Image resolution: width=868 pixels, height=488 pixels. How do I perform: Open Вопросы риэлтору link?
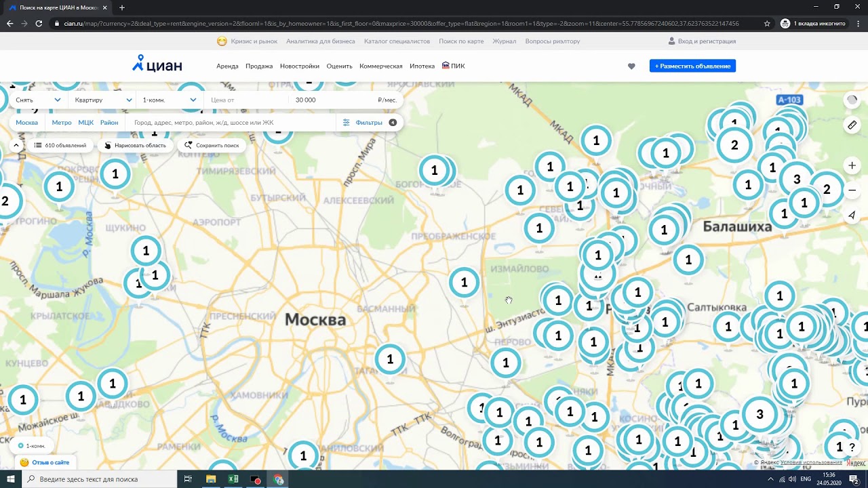(x=553, y=41)
